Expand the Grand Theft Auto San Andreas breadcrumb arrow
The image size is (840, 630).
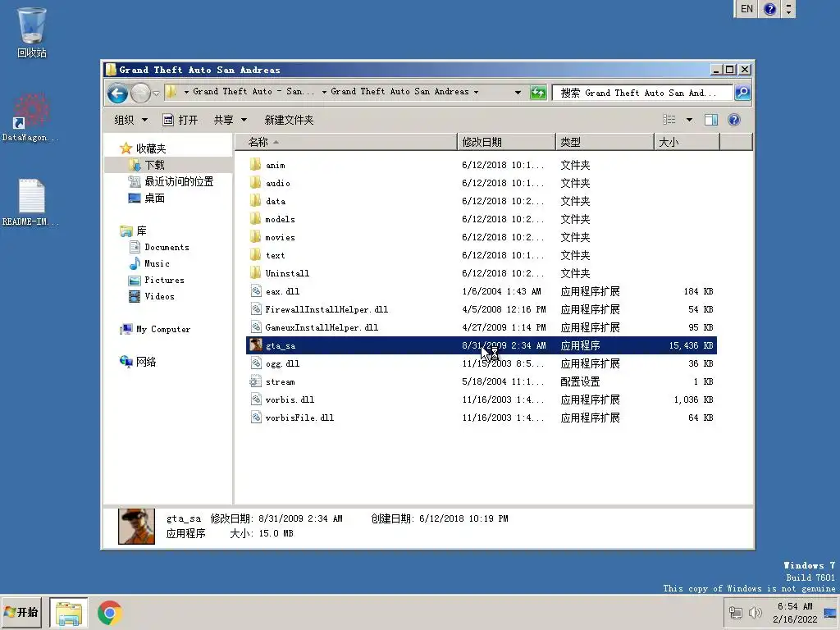476,92
